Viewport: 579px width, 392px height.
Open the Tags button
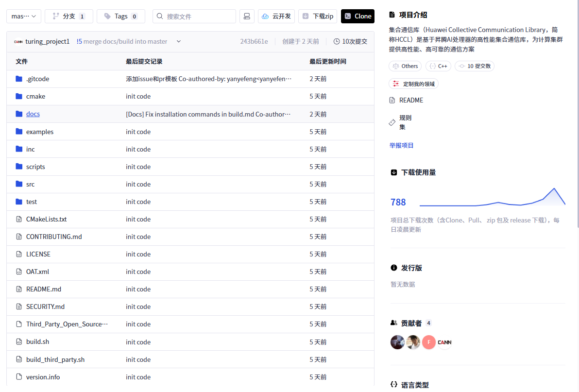[121, 16]
